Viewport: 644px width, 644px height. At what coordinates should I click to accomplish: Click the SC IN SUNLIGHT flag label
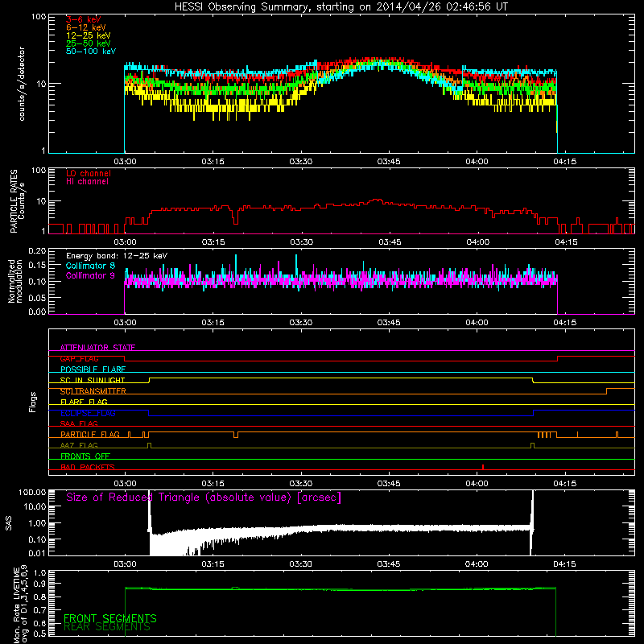(93, 380)
